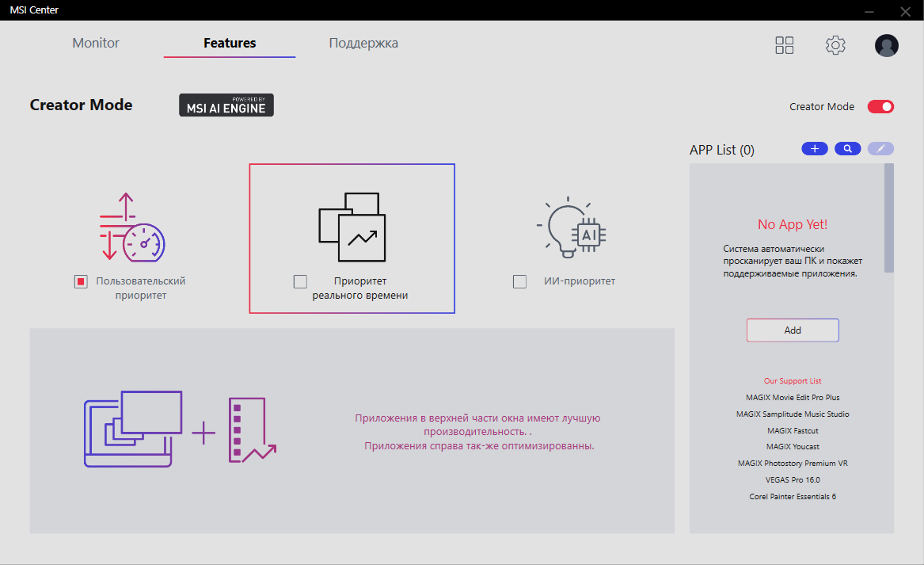
Task: Click the Creator Mode page title
Action: coord(82,105)
